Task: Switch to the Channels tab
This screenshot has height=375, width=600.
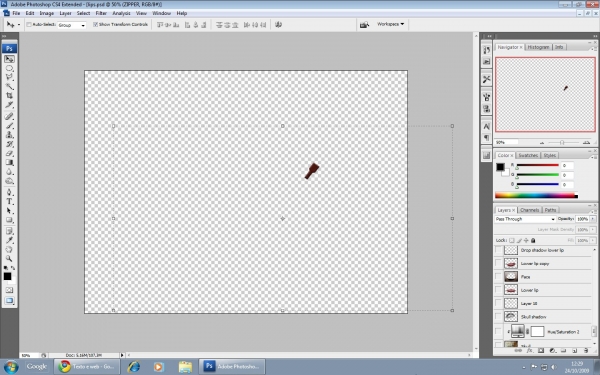Action: point(530,210)
